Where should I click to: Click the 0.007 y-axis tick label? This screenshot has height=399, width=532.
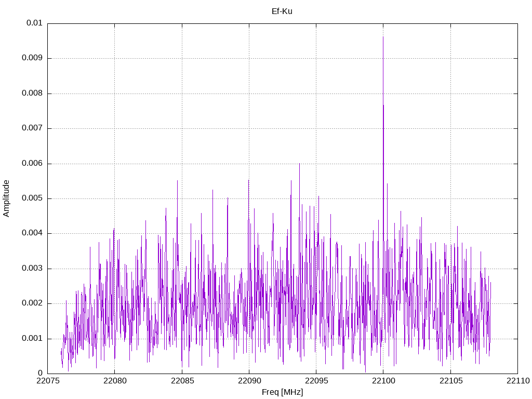click(32, 128)
